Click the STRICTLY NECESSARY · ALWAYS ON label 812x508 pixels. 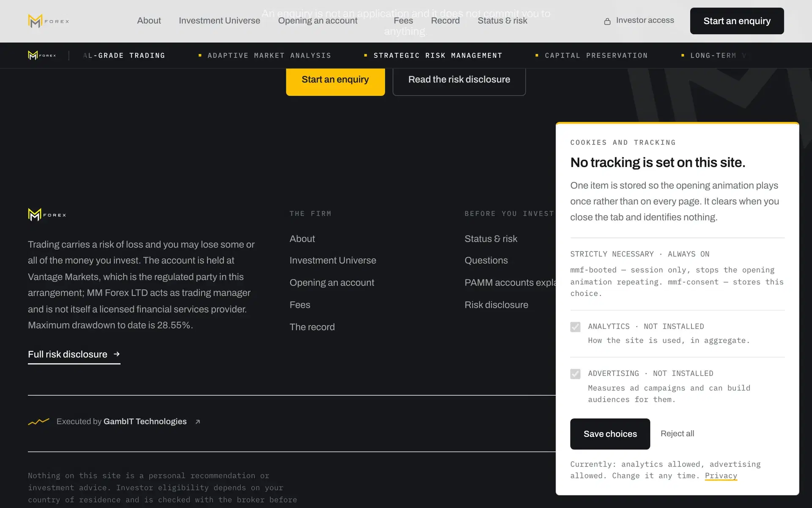[x=640, y=254]
